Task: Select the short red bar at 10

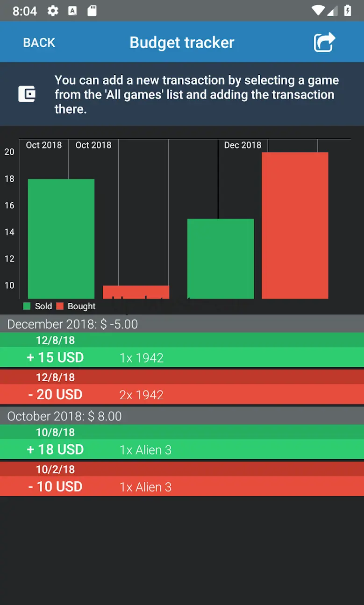Action: tap(136, 292)
